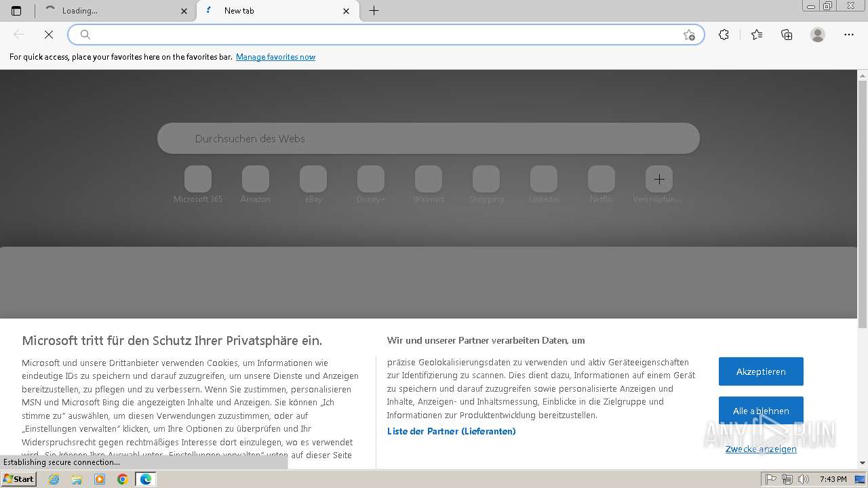
Task: Click the volume speaker tray icon
Action: click(803, 479)
